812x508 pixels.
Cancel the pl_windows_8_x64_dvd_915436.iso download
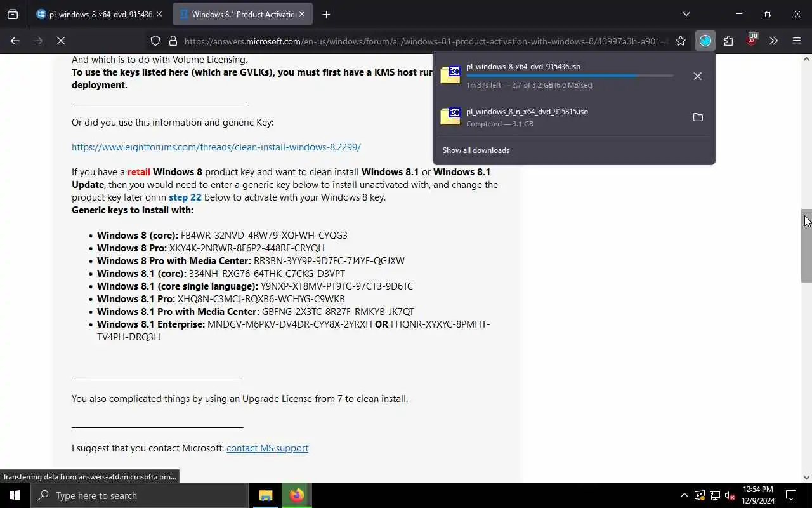click(x=698, y=76)
